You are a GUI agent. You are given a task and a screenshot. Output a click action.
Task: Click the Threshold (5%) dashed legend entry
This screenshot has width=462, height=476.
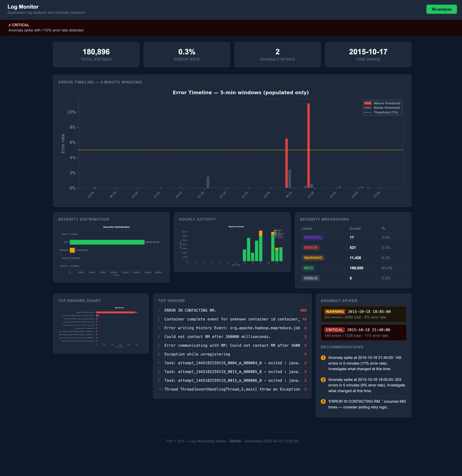pyautogui.click(x=381, y=112)
